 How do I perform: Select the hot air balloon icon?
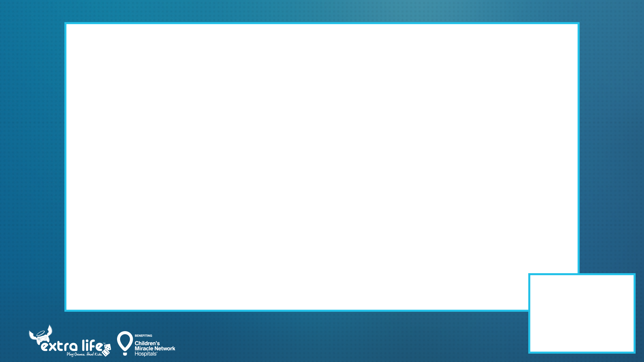pos(124,341)
